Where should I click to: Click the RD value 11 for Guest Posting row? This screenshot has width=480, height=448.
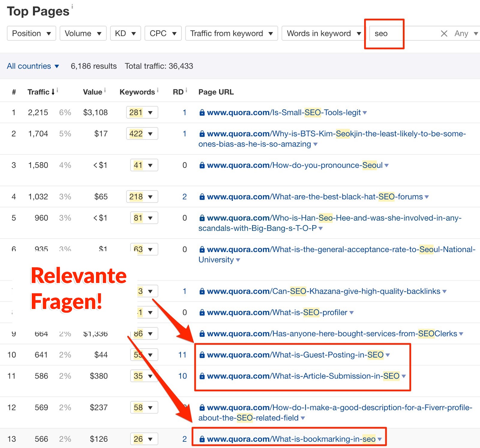tap(182, 355)
